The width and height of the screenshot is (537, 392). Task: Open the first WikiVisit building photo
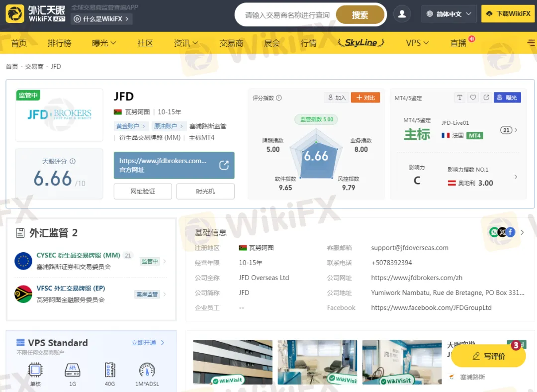pos(233,362)
